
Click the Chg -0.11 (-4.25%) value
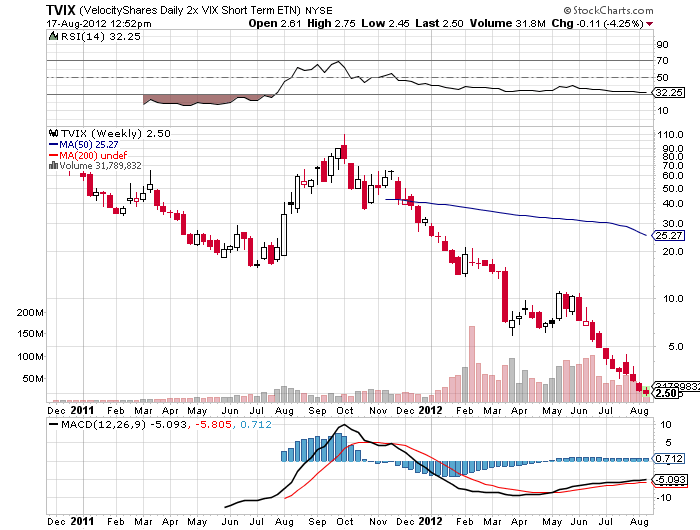[597, 23]
